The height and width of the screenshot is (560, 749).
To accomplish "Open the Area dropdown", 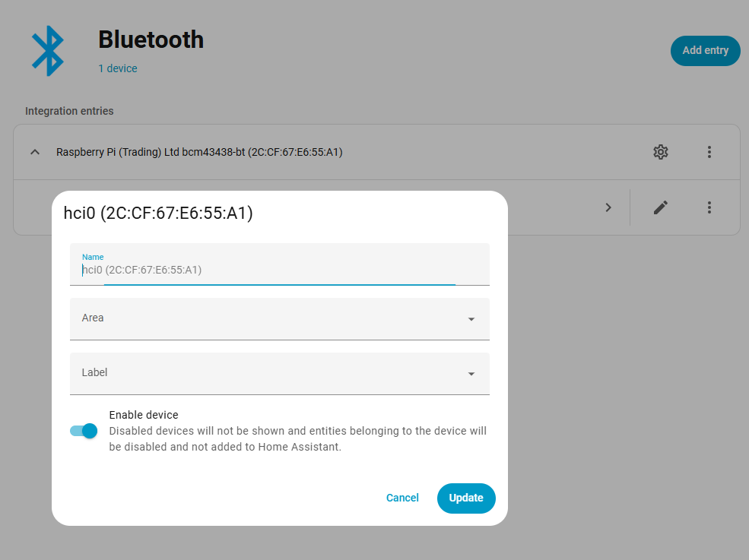I will tap(279, 318).
